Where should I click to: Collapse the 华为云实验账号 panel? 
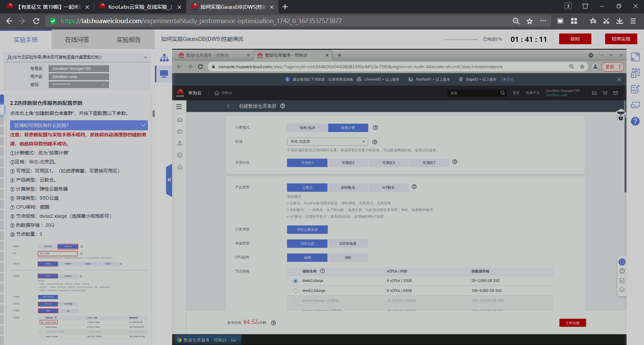pyautogui.click(x=145, y=57)
